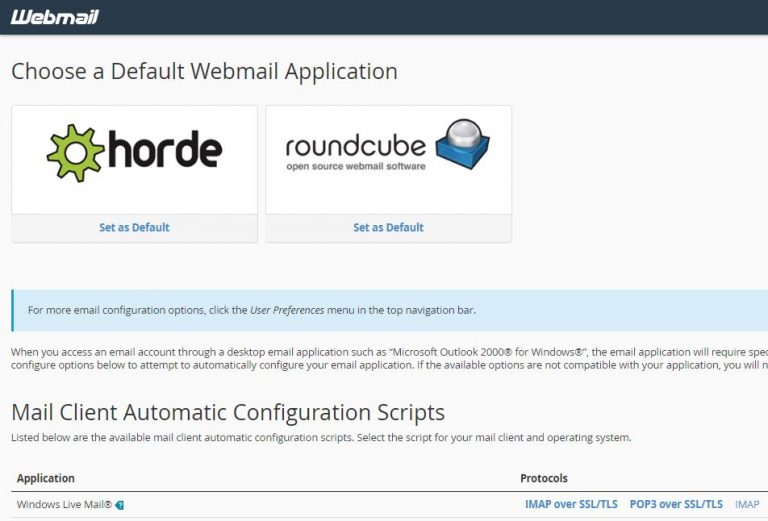
Task: Download IMAP over SSL/TLS script
Action: click(x=571, y=504)
